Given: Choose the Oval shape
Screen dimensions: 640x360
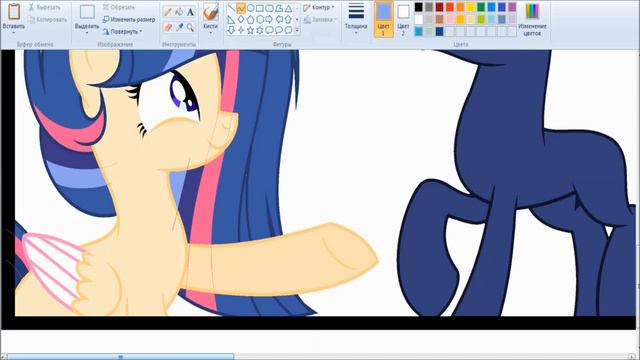Looking at the screenshot, I should click(x=250, y=8).
